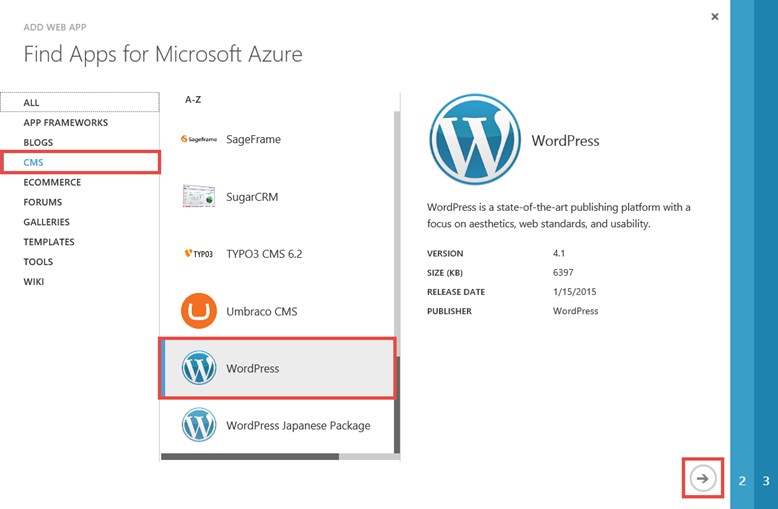Click the size value 6397
Image resolution: width=778 pixels, height=509 pixels.
click(x=563, y=272)
